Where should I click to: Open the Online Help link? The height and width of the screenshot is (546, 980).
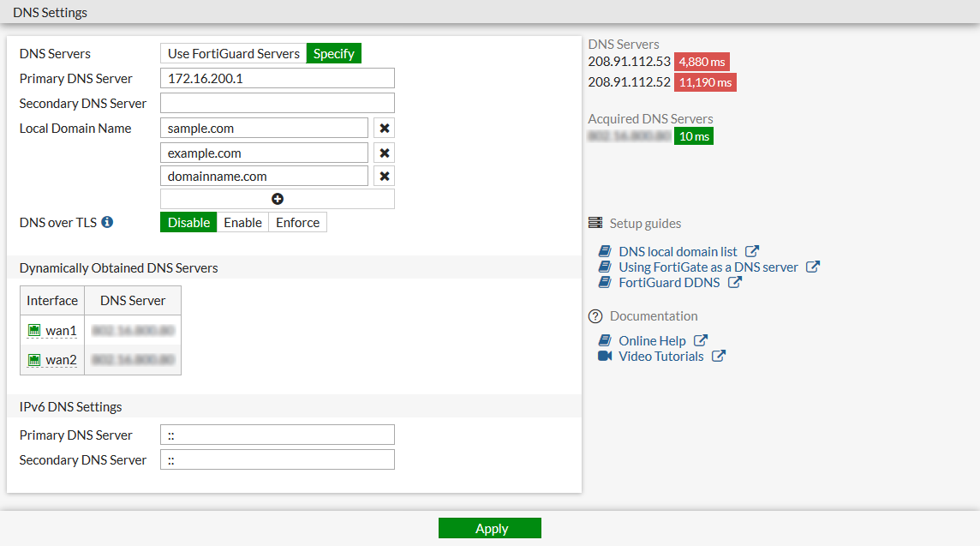pos(652,341)
